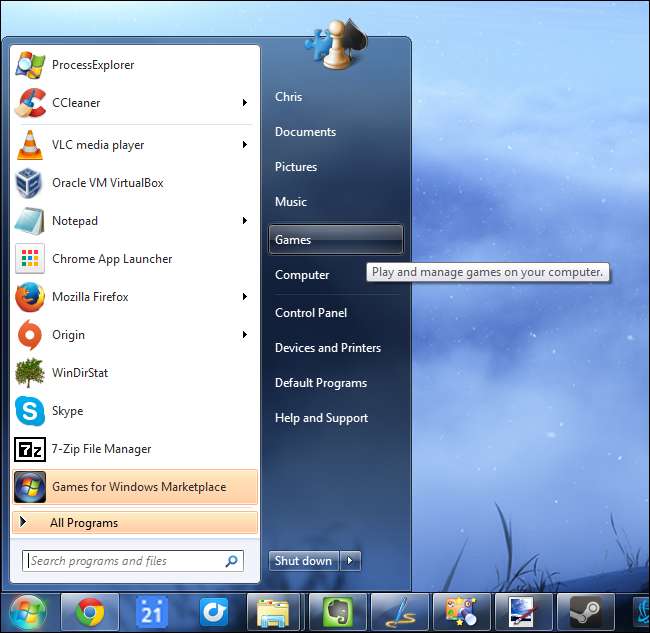Image resolution: width=650 pixels, height=633 pixels.
Task: Expand the Mozilla Firefox jump list arrow
Action: click(244, 297)
